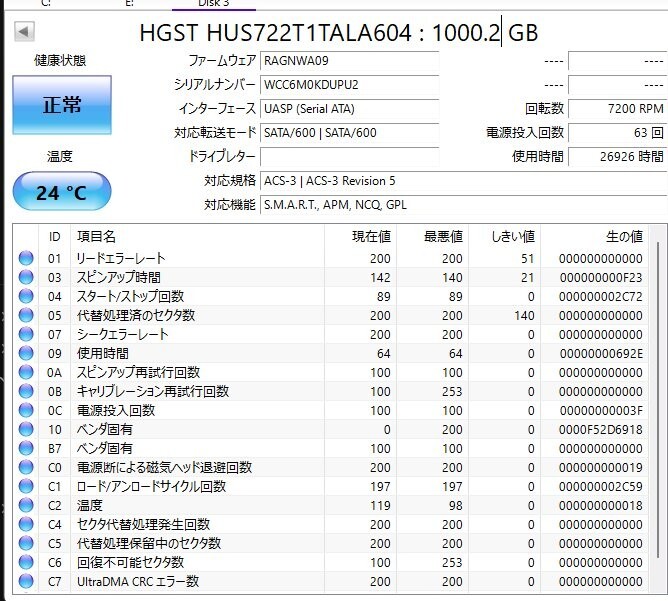
Task: Select the status icon for ID 05 row
Action: [26, 315]
